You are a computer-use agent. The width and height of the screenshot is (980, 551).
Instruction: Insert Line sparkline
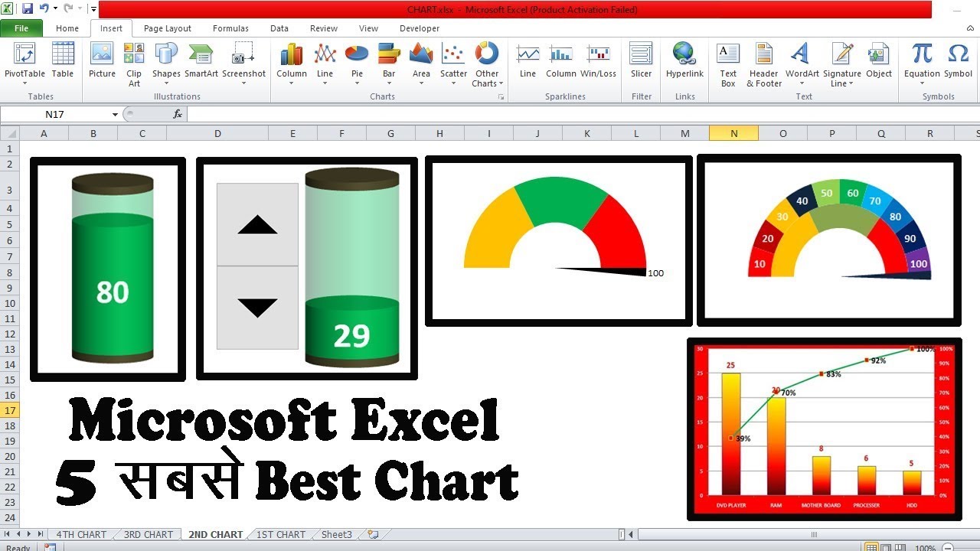[528, 60]
